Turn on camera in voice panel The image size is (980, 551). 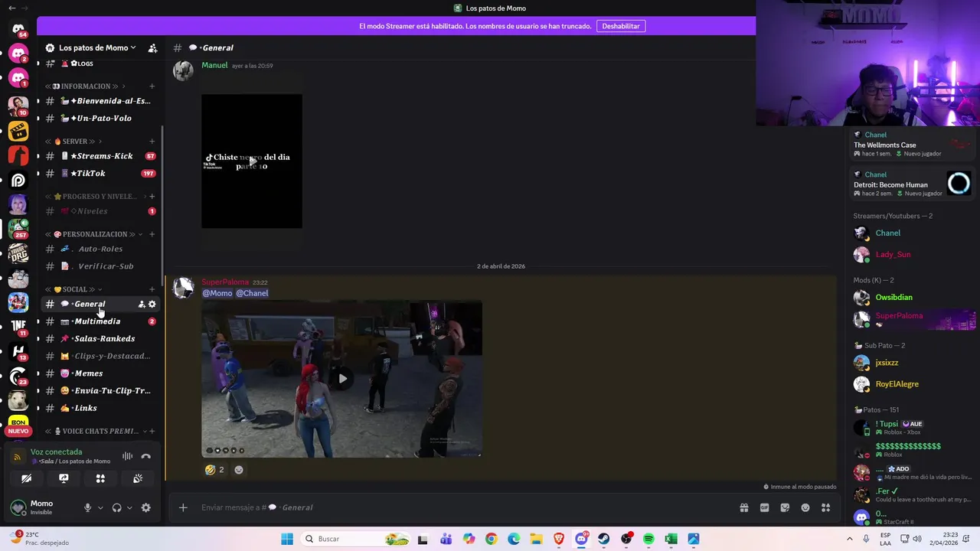pos(26,478)
